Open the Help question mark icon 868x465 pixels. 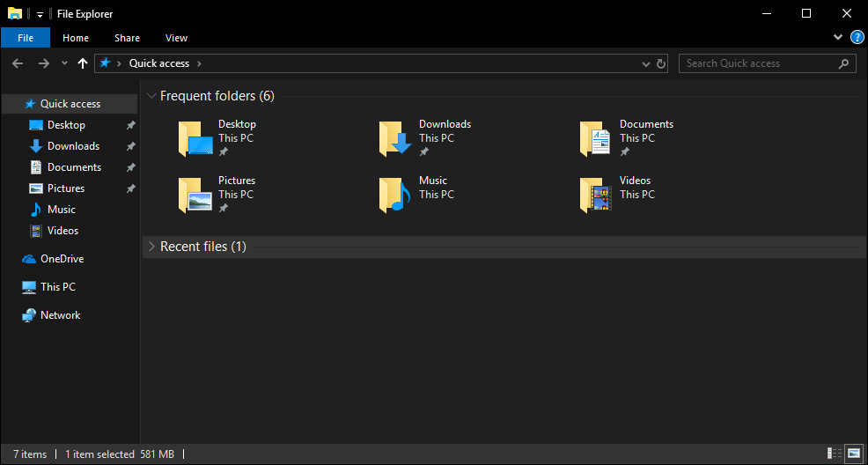click(857, 38)
